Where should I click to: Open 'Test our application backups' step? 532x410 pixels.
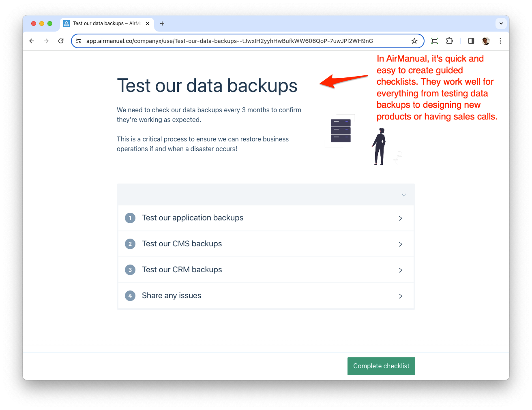tap(266, 218)
